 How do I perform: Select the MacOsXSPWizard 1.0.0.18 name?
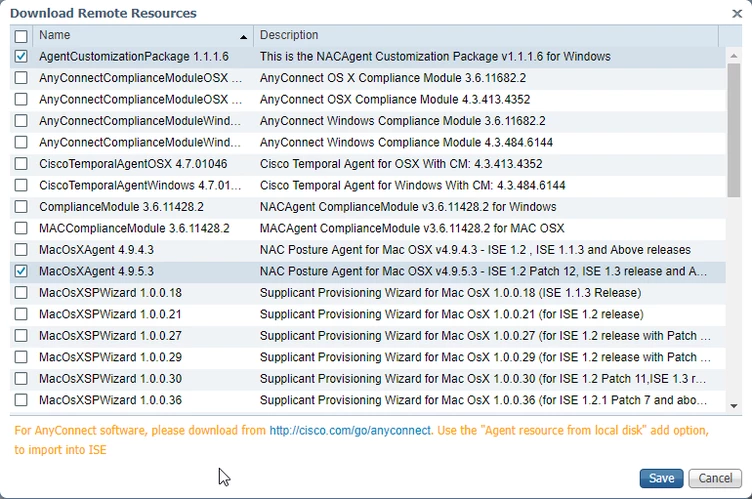[x=110, y=293]
